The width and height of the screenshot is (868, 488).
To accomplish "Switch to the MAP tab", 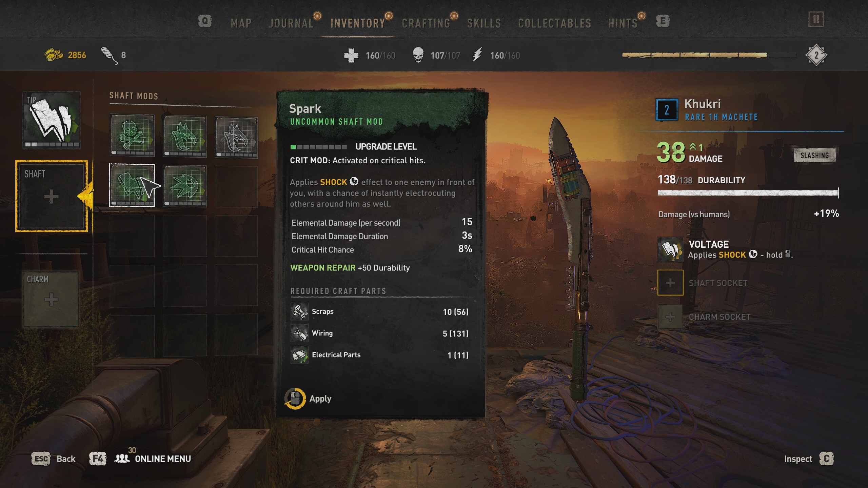I will [x=241, y=23].
